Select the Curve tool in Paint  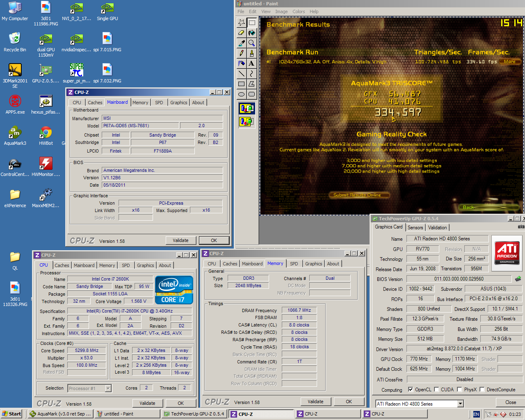252,74
